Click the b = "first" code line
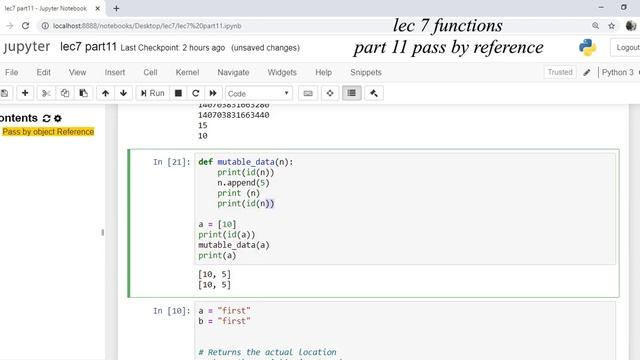Screen dimensions: 640x360 click(224, 321)
